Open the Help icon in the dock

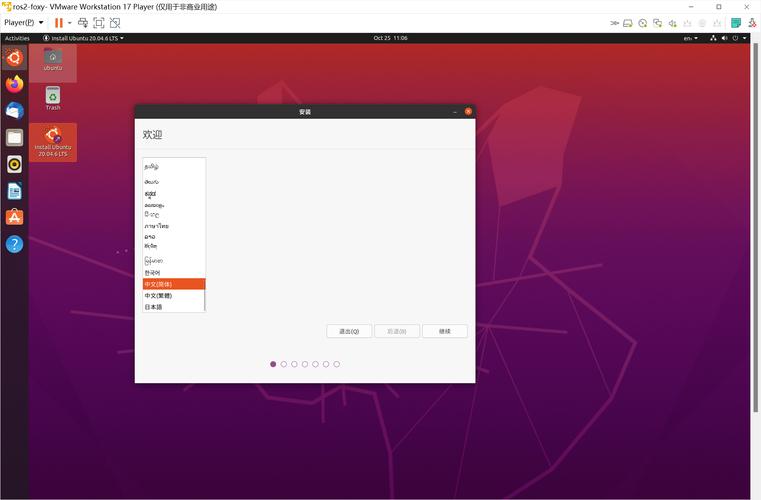(15, 244)
